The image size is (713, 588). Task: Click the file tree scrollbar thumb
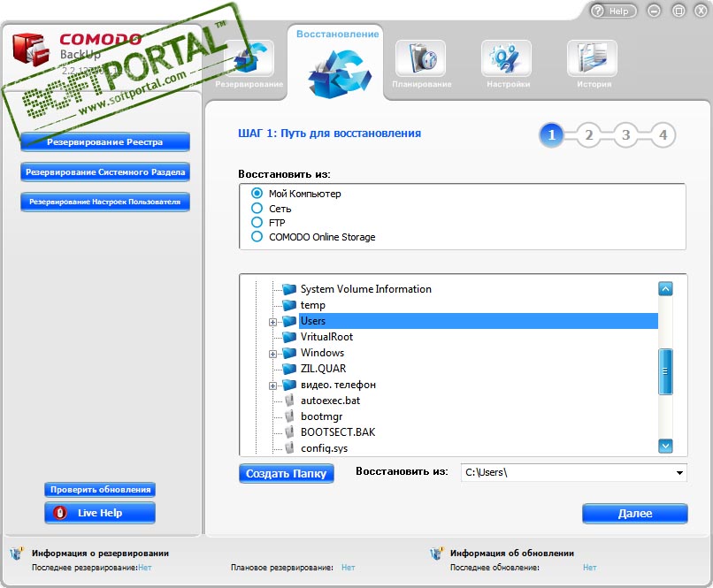(665, 371)
